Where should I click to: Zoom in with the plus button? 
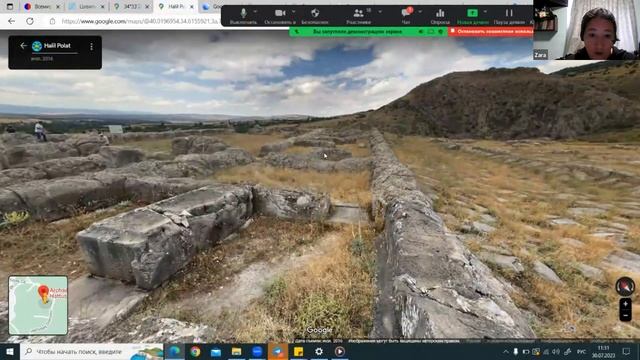(625, 304)
